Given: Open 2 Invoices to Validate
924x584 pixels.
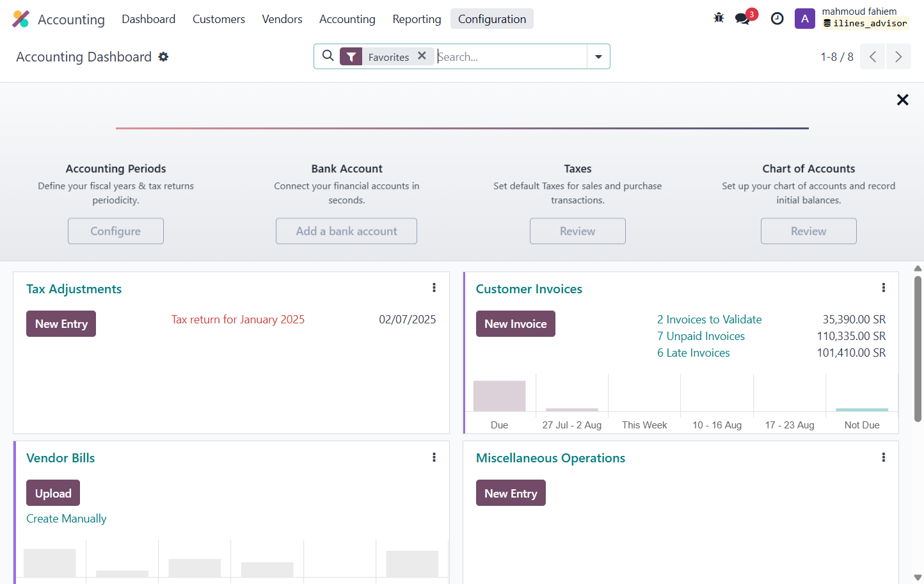Looking at the screenshot, I should (710, 320).
